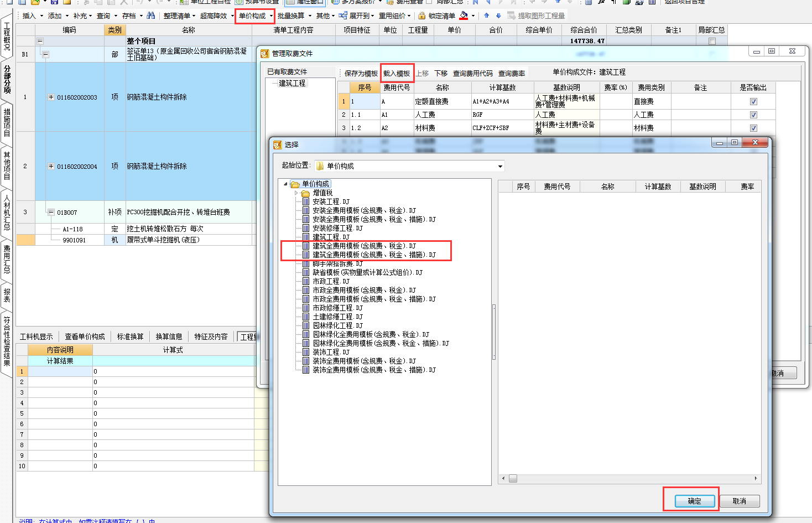Screen dimensions: 812x523
Task: Click 查询费用代码 in 管理取费文件 window
Action: [x=472, y=73]
